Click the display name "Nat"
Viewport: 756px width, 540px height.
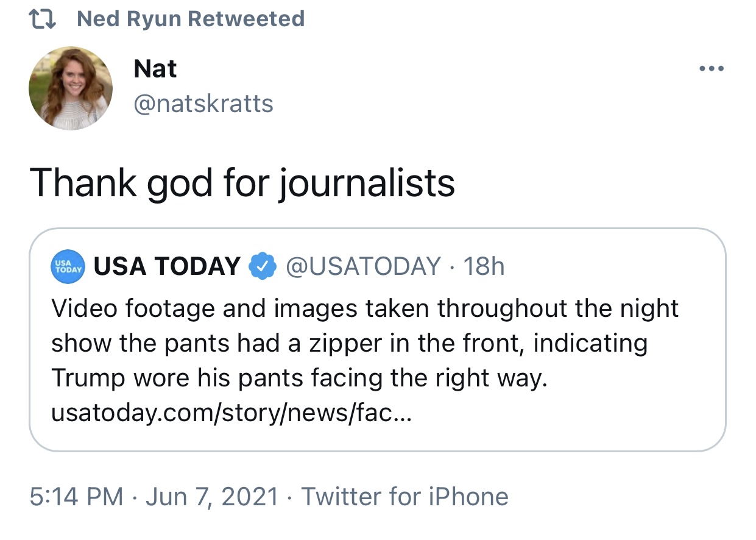coord(155,69)
